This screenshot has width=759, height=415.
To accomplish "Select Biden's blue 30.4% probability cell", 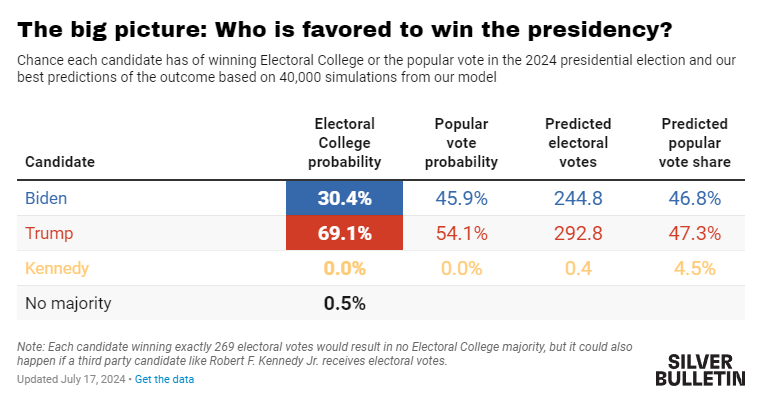I will 344,198.
